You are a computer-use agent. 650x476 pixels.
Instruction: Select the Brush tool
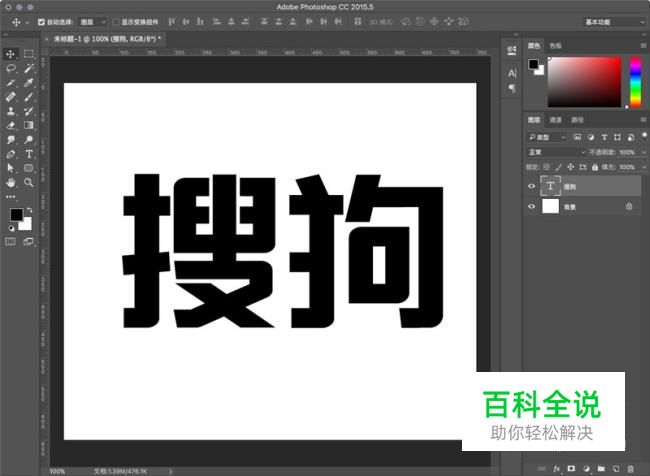(29, 97)
